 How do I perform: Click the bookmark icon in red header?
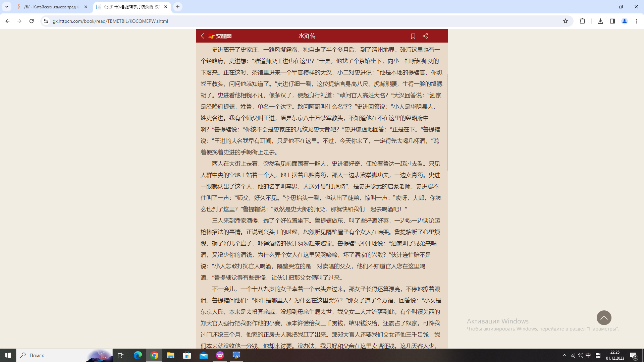[x=413, y=36]
